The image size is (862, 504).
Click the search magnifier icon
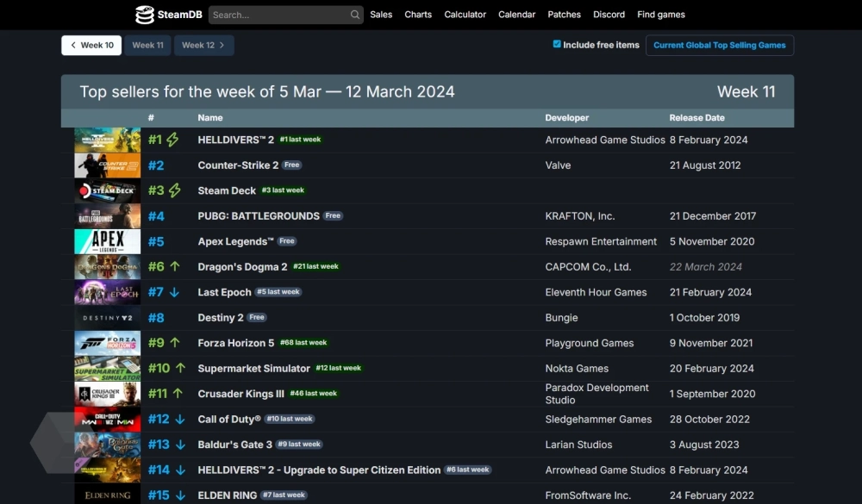[355, 15]
